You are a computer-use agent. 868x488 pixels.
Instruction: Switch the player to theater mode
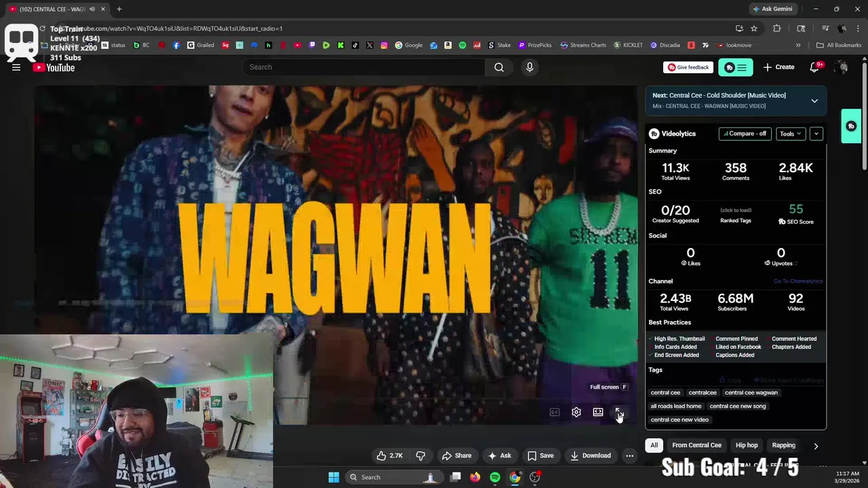point(597,412)
